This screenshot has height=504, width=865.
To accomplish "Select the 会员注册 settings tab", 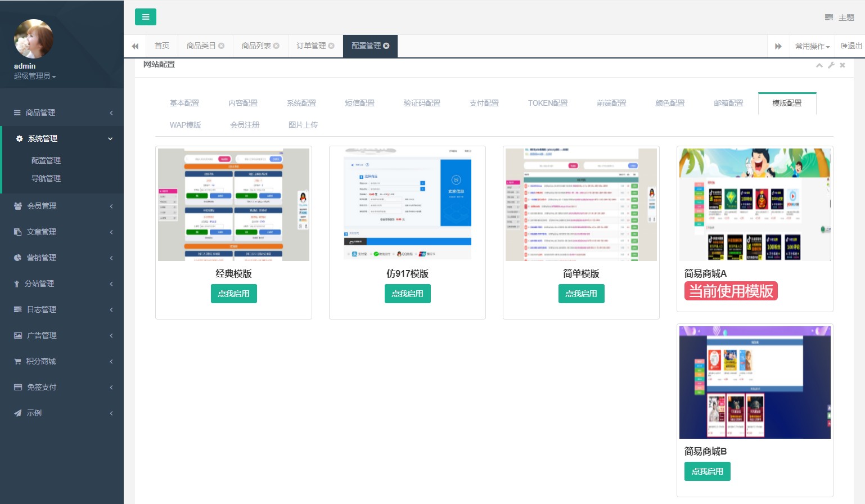I will 245,125.
